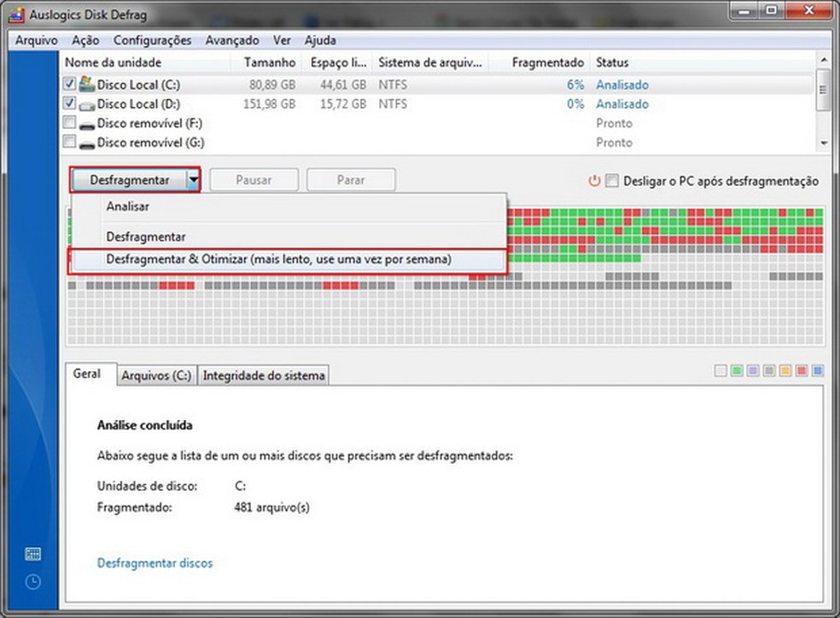Image resolution: width=840 pixels, height=618 pixels.
Task: Click the 6% fragmented value for drive C:
Action: point(575,85)
